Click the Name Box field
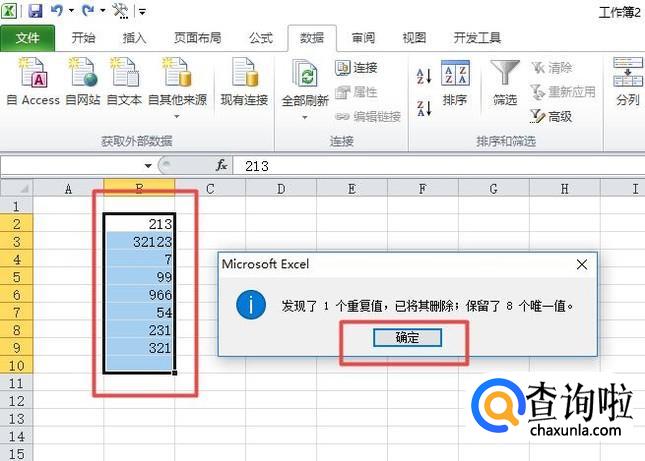Image resolution: width=645 pixels, height=461 pixels. click(x=72, y=166)
